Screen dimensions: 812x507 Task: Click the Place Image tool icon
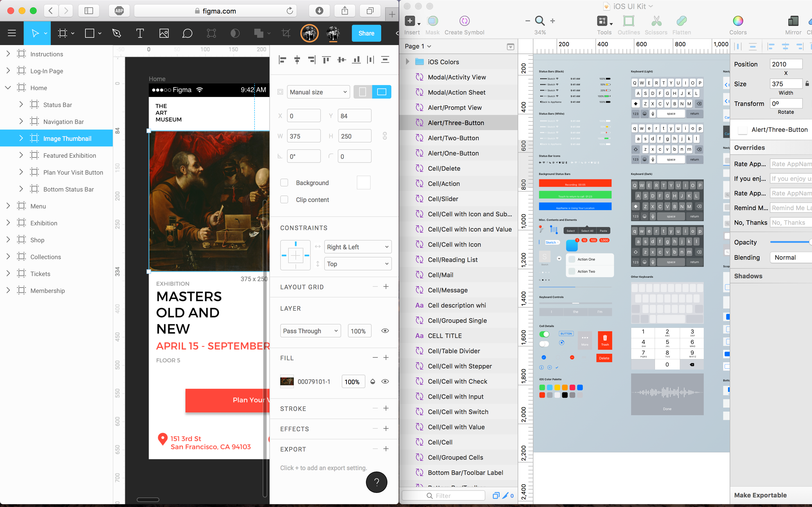(164, 33)
